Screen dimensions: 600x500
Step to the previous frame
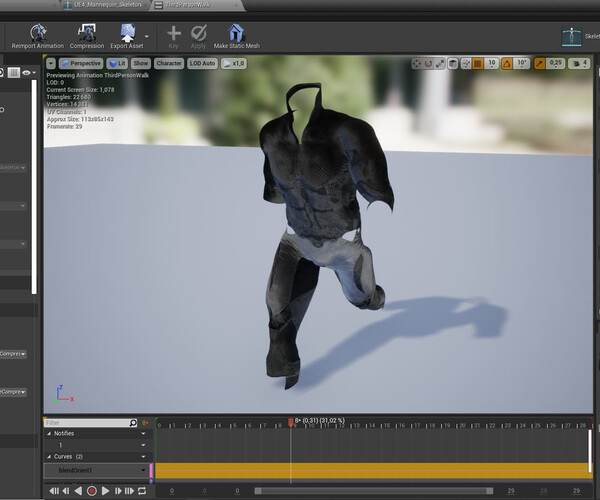(x=66, y=491)
